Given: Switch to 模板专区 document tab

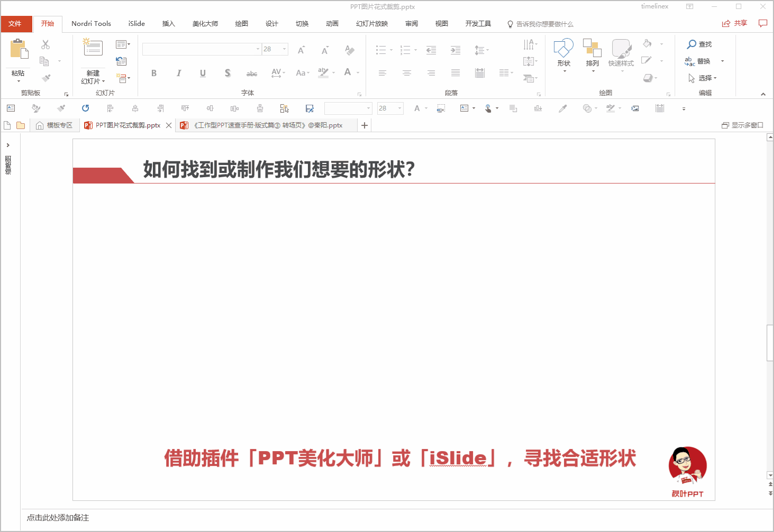Looking at the screenshot, I should click(x=54, y=125).
